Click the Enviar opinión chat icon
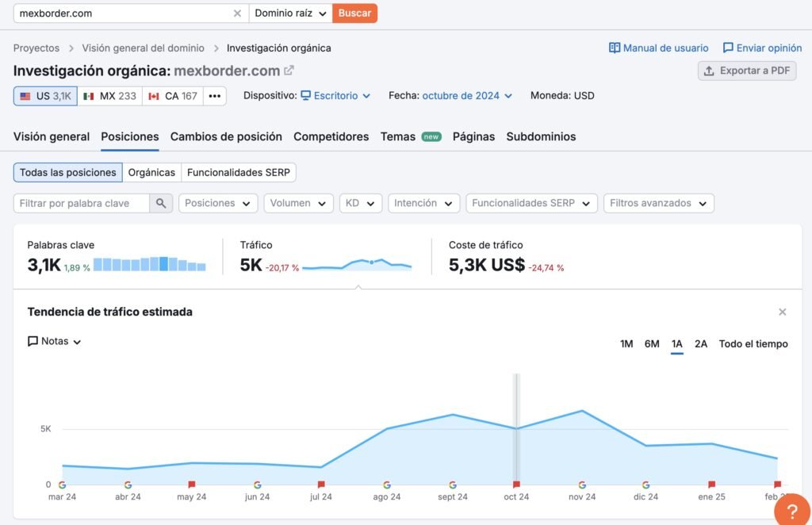This screenshot has width=812, height=525. click(x=728, y=48)
